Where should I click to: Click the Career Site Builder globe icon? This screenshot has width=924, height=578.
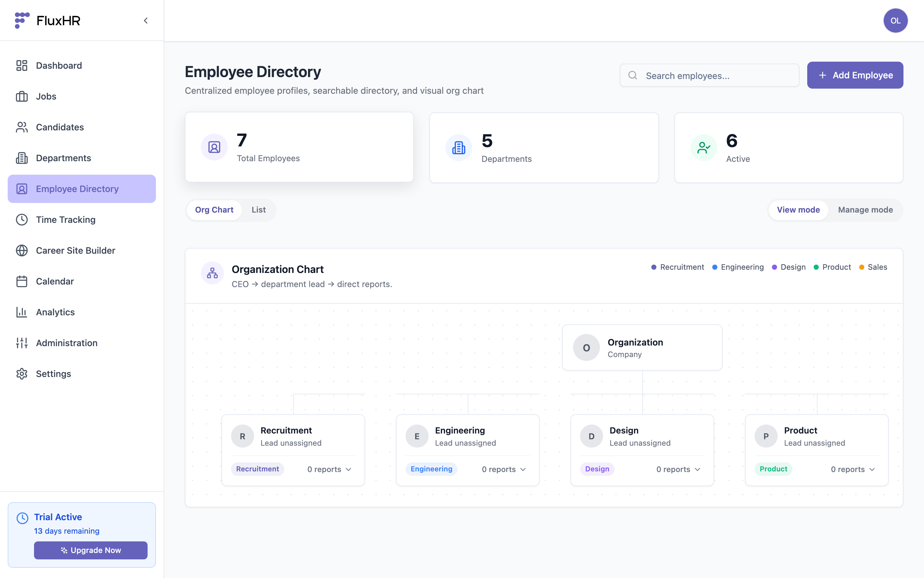(22, 250)
